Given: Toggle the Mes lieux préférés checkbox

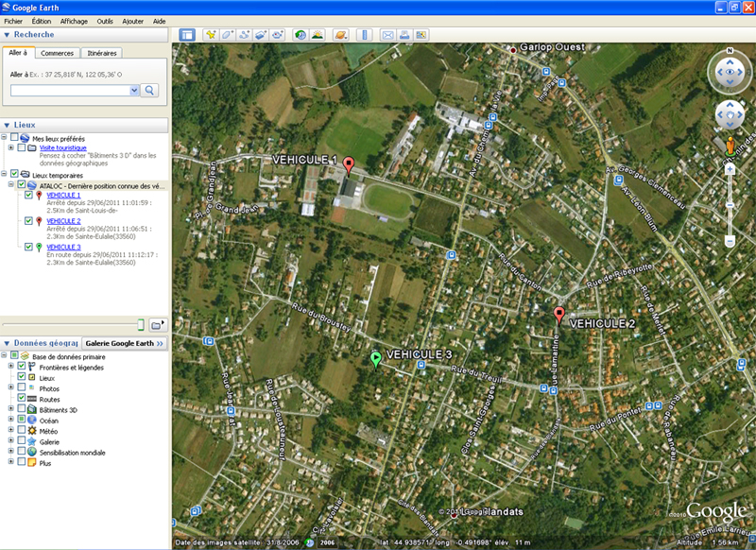Looking at the screenshot, I should pyautogui.click(x=14, y=138).
